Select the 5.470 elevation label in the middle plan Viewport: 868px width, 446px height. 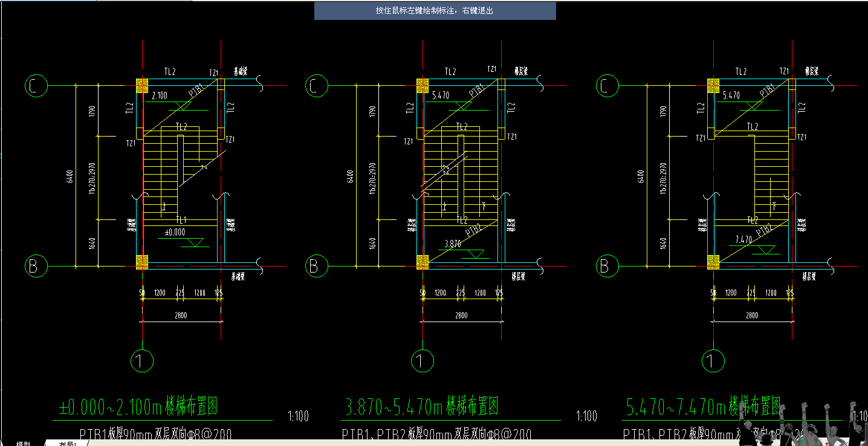[x=441, y=95]
